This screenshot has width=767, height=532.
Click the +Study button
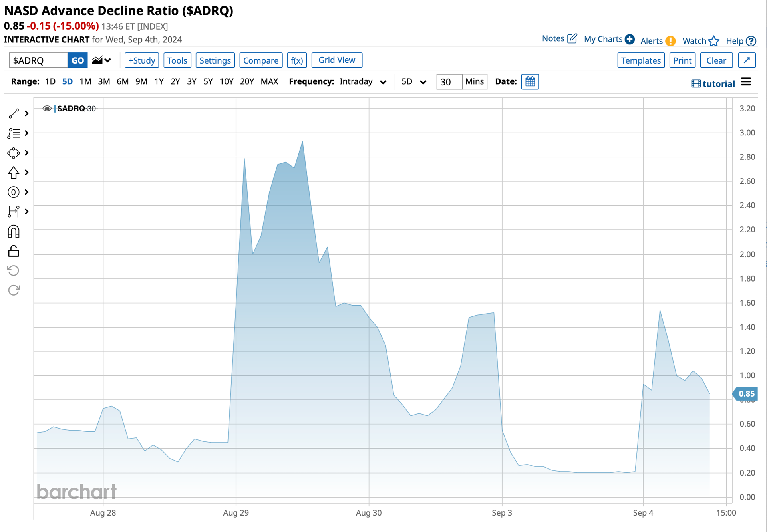pos(142,60)
